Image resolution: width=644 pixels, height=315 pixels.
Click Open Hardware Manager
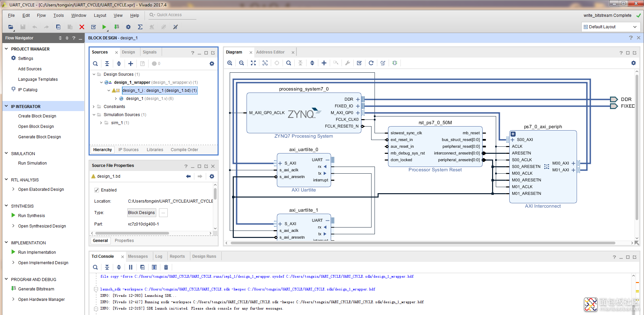tap(41, 300)
